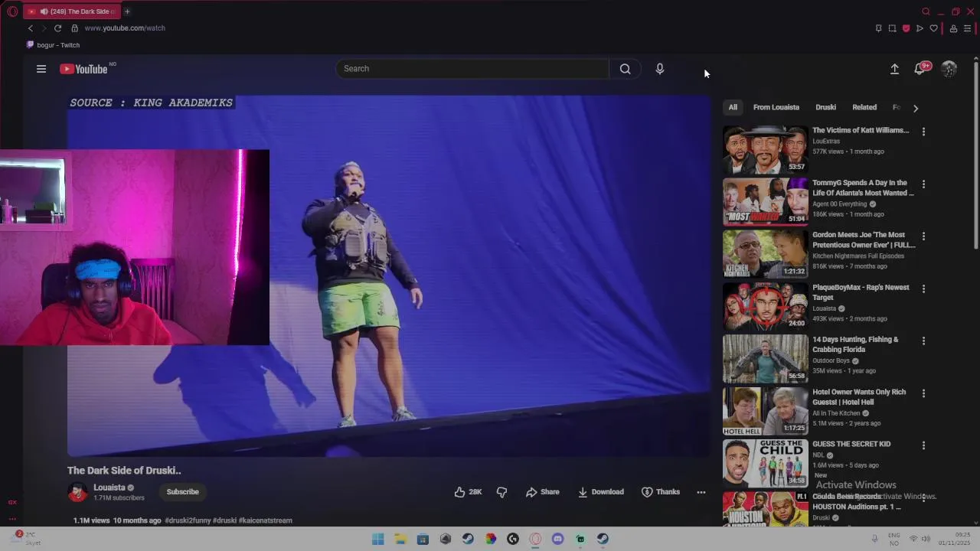Click the #kaicenatstream hashtag
This screenshot has height=551, width=980.
tap(265, 520)
